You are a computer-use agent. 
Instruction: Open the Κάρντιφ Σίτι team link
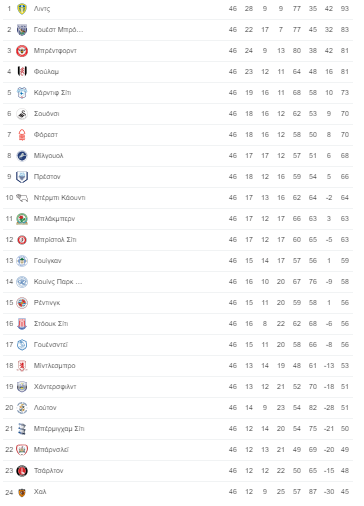click(52, 93)
